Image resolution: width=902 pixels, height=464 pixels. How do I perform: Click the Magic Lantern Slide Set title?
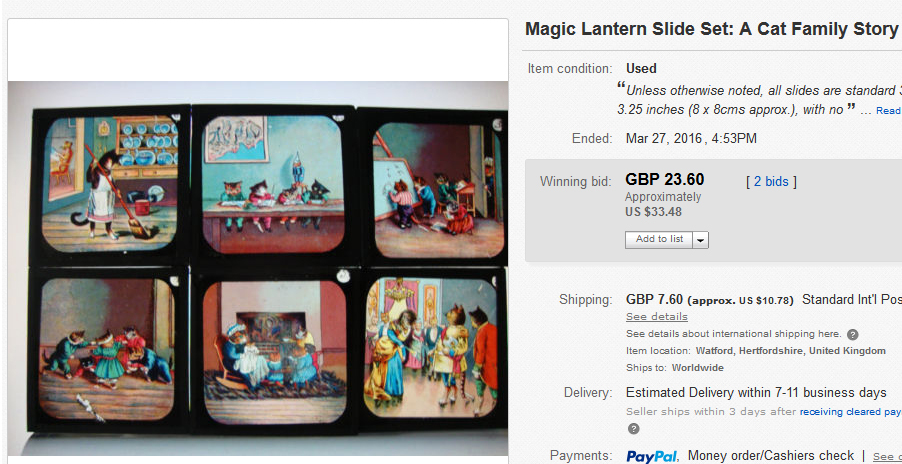[x=713, y=29]
